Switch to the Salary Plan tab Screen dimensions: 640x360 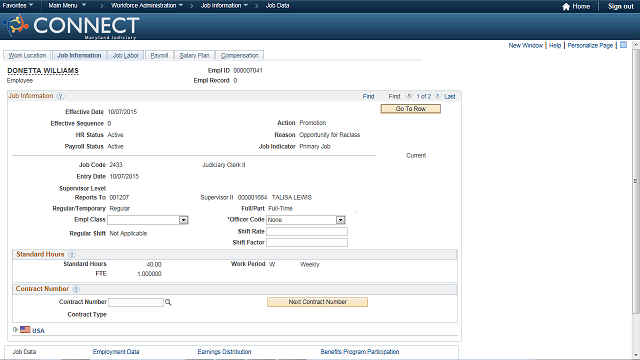pos(194,55)
